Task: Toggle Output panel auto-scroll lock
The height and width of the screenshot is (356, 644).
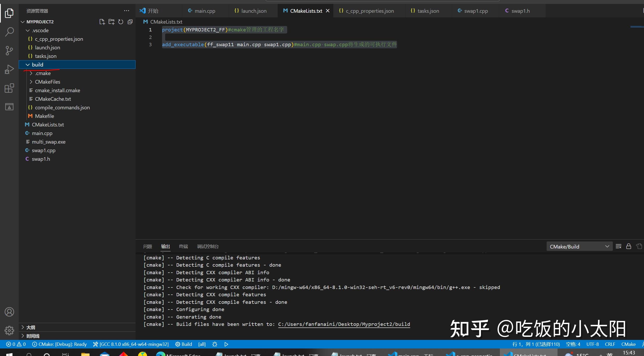Action: [629, 246]
